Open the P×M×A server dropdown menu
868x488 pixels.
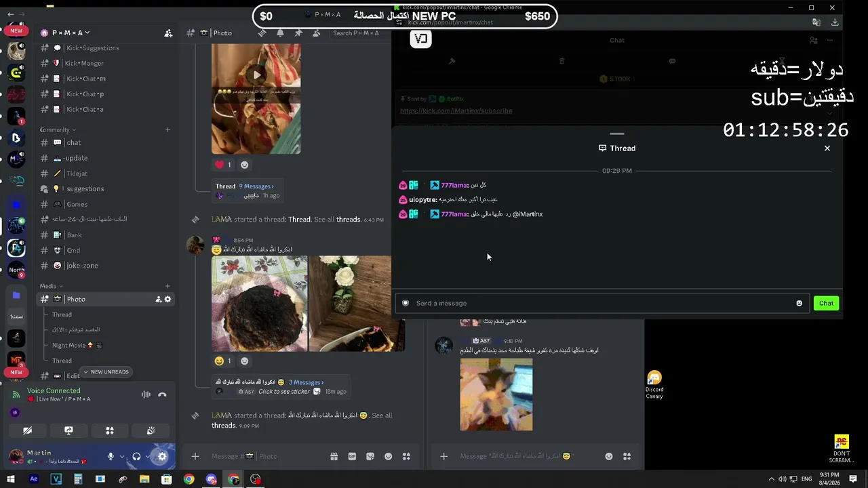(x=65, y=33)
